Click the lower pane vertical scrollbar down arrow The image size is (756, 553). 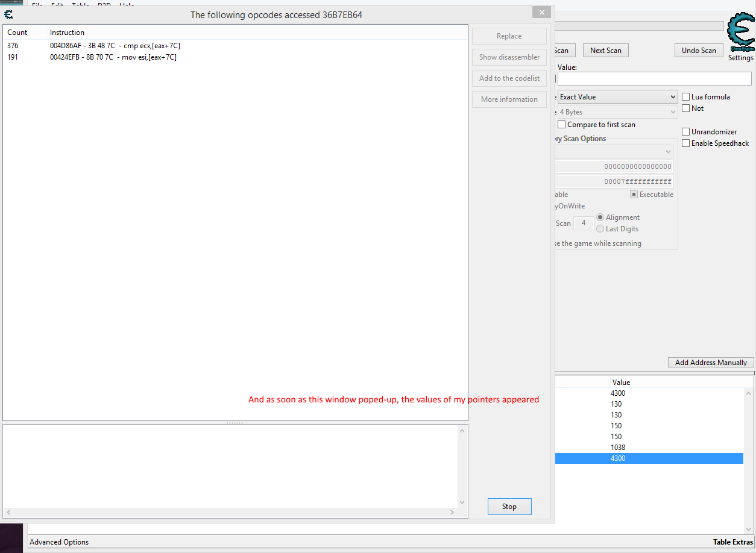[x=462, y=502]
